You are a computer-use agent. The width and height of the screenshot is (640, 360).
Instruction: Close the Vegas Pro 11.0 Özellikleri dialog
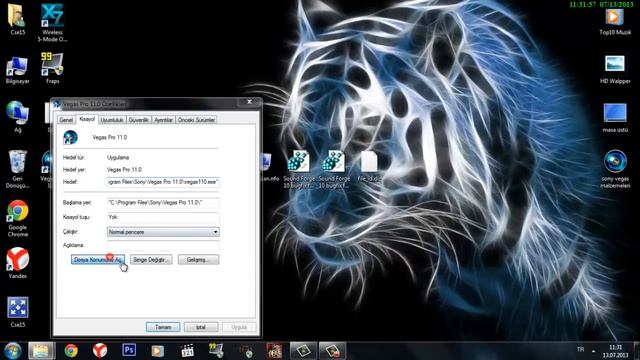(249, 102)
